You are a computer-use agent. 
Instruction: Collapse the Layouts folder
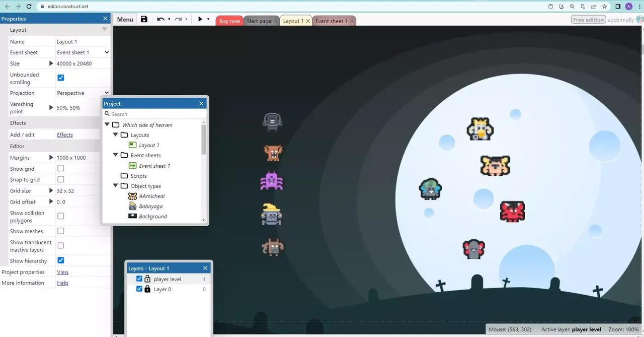coord(115,135)
